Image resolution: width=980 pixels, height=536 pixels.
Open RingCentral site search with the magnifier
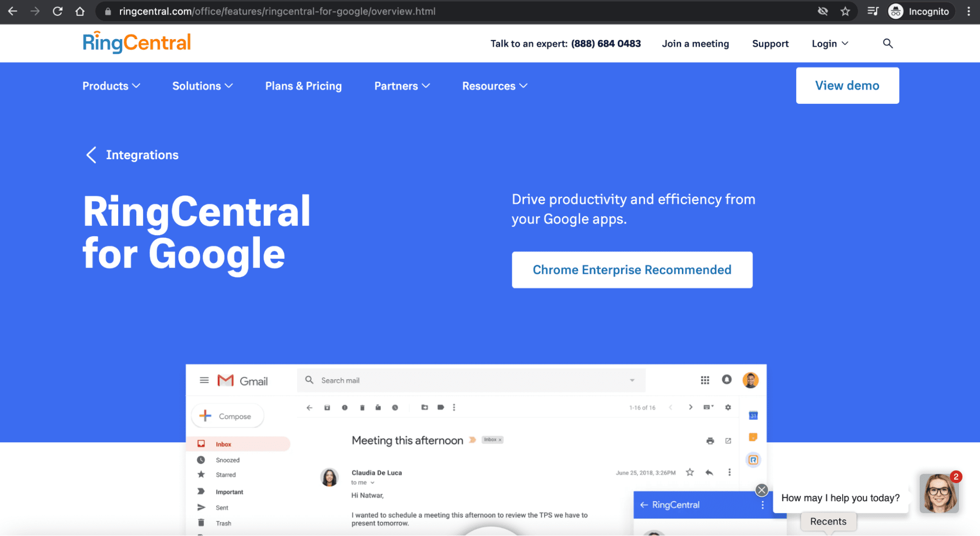(887, 43)
